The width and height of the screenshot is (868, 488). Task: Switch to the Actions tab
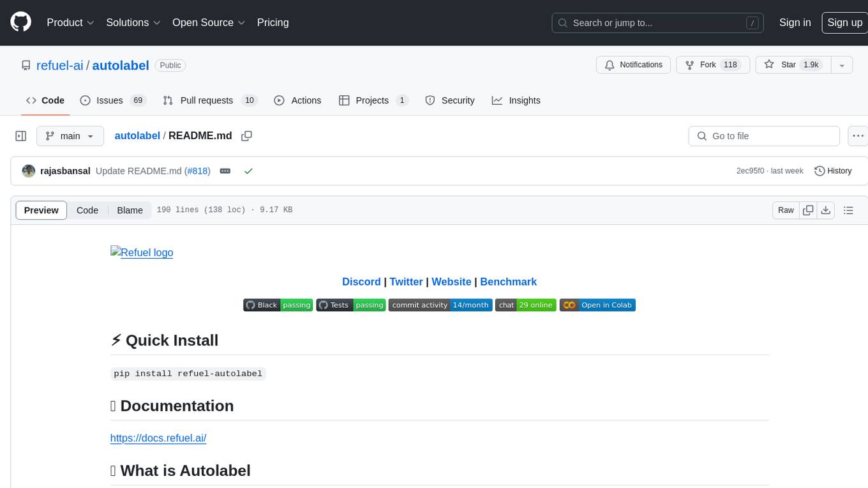[x=297, y=100]
